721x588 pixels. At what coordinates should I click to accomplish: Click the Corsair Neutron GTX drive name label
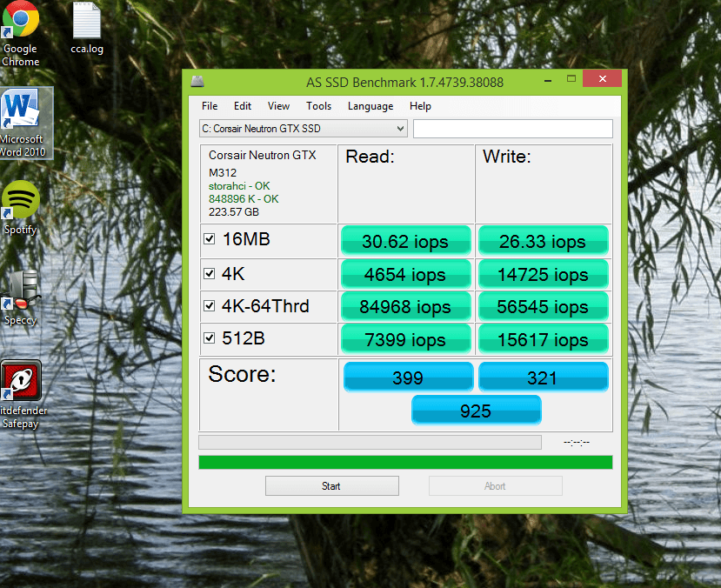tap(262, 156)
